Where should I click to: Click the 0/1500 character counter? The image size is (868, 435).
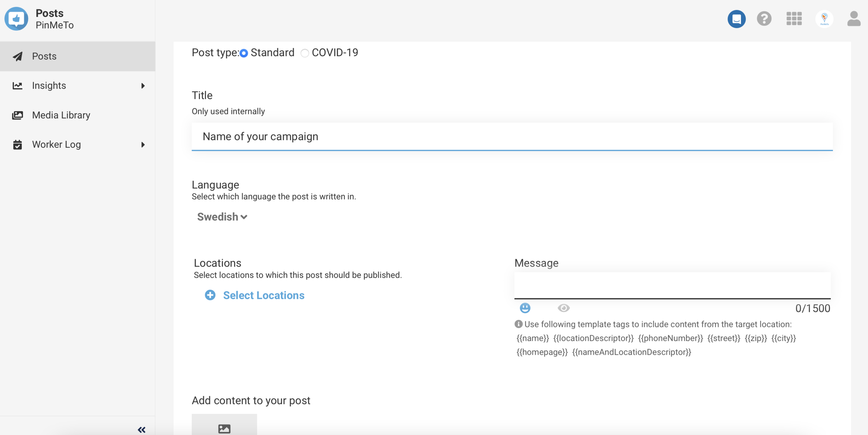click(x=813, y=308)
